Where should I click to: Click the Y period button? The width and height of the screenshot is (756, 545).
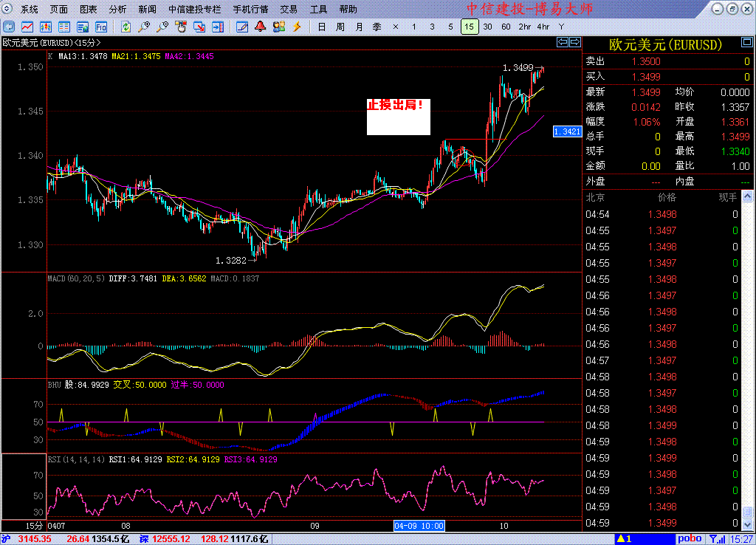pos(561,27)
